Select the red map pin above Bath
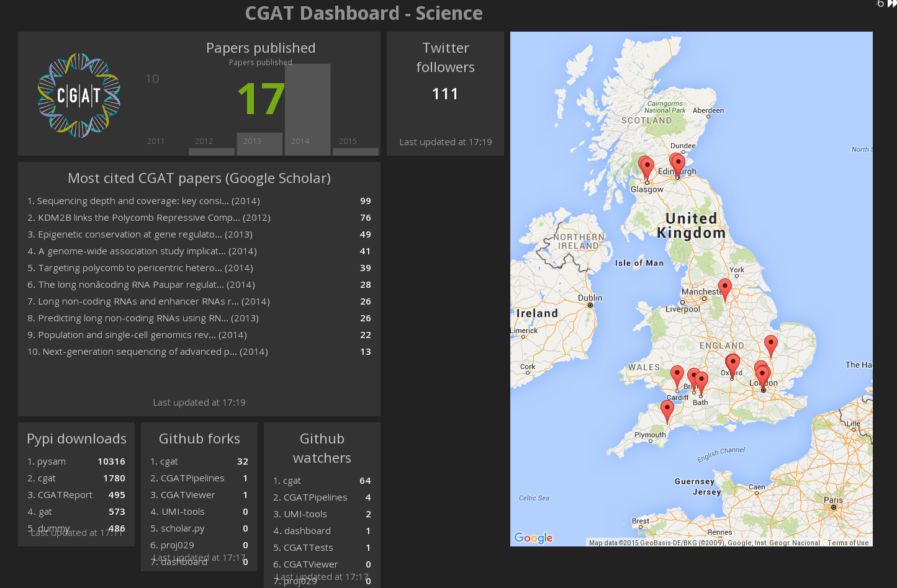The image size is (897, 588). pyautogui.click(x=701, y=382)
